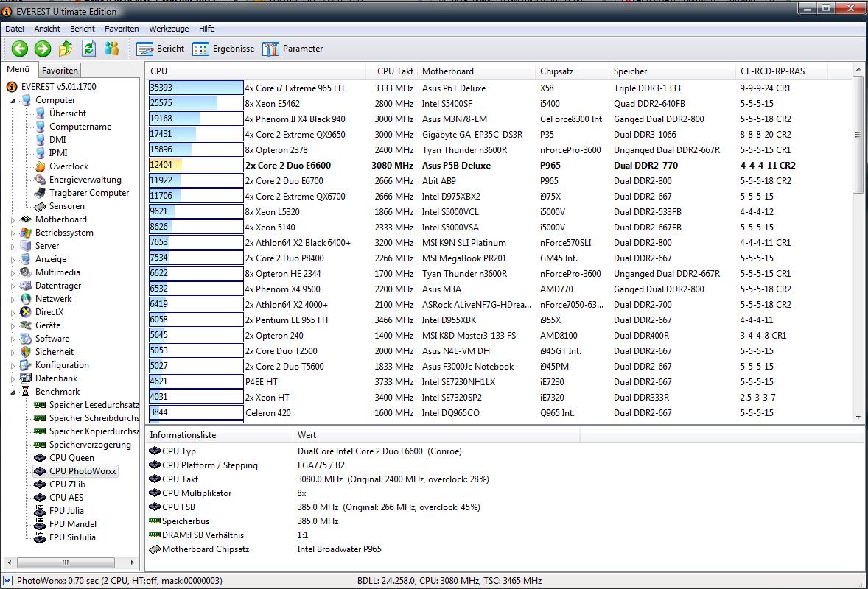Expand the Multimedia tree node
This screenshot has height=589, width=868.
[x=13, y=272]
